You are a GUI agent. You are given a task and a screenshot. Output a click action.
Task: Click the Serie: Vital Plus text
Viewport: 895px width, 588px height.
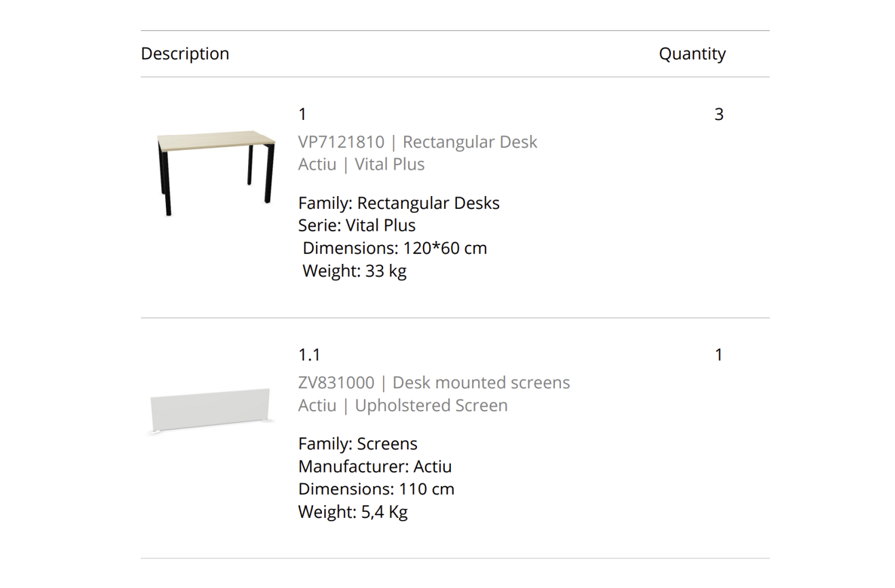point(357,225)
